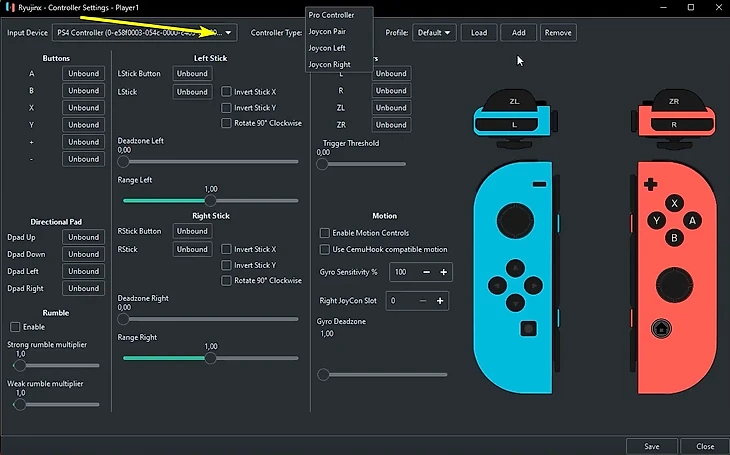Check Use CemuHook compatible motion
730x455 pixels.
[x=324, y=249]
